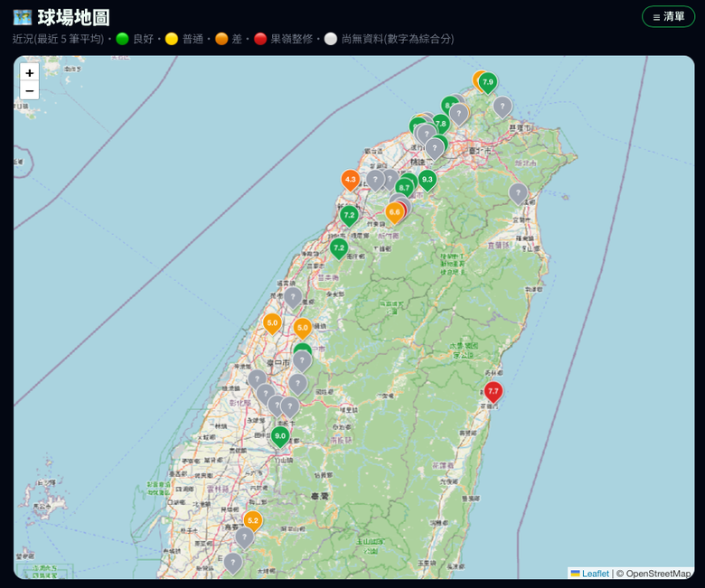705x588 pixels.
Task: Open the orange 5.2 marker near Chiayi
Action: point(253,521)
